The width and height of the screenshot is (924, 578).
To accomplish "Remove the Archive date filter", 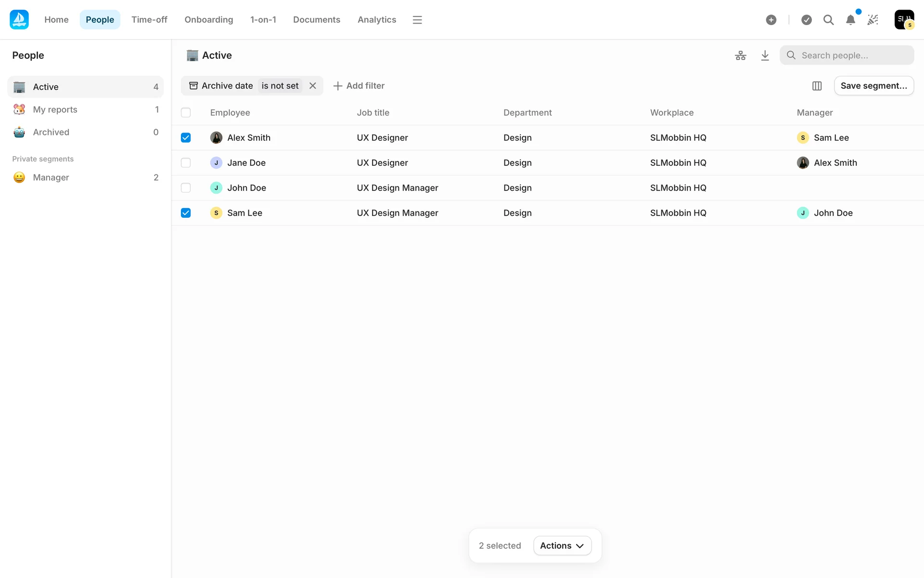I will [313, 86].
